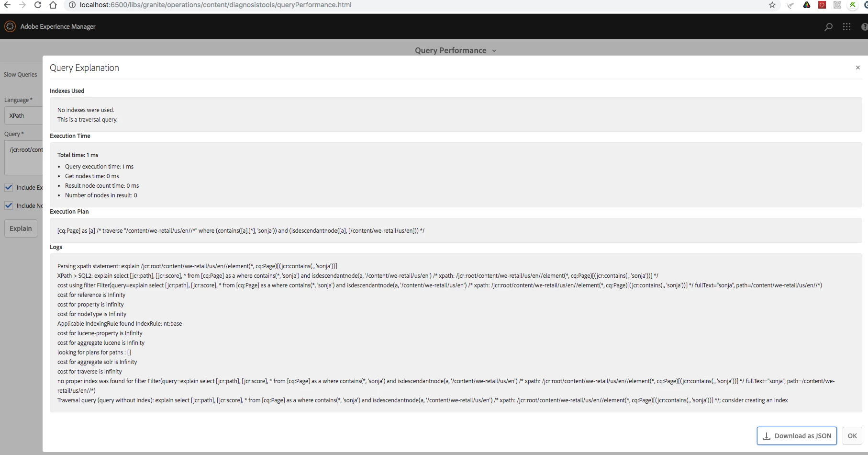Toggle the Include Node Count checkbox
868x455 pixels.
coord(9,205)
